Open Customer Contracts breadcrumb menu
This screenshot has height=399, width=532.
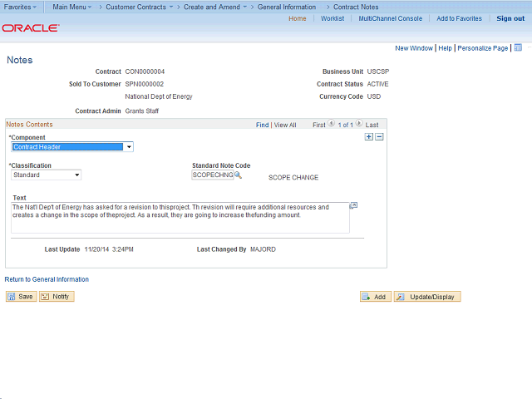point(140,7)
